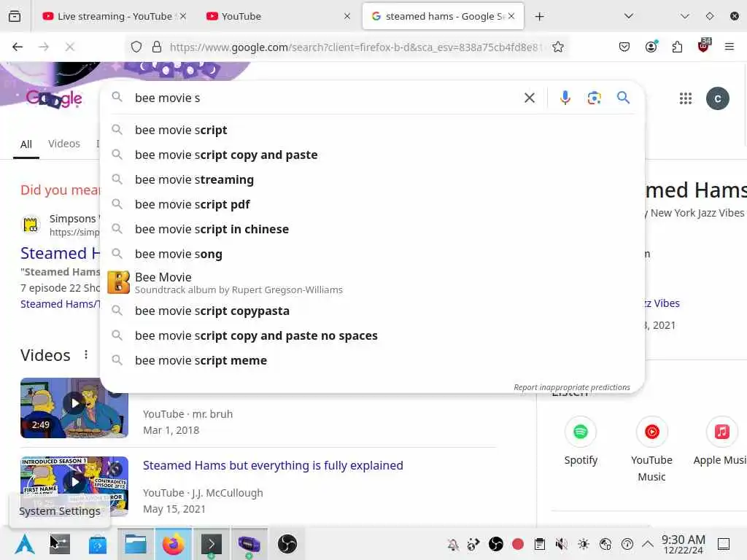The width and height of the screenshot is (747, 560).
Task: Open the list all tabs dropdown
Action: [x=629, y=16]
